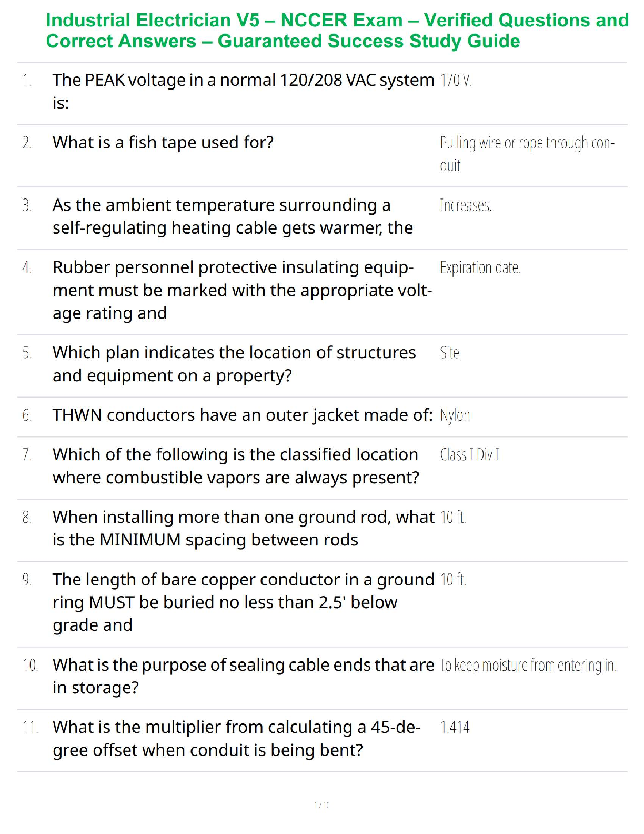This screenshot has width=644, height=834.
Task: Click the "Class I Div I" answer
Action: [x=469, y=455]
